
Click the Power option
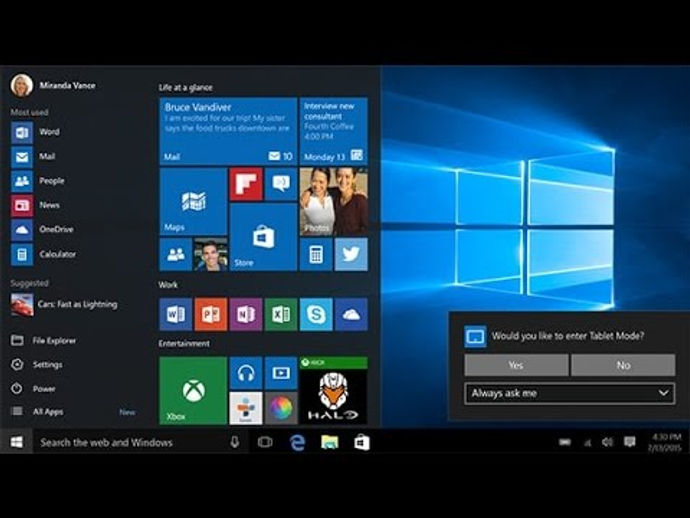click(x=33, y=389)
